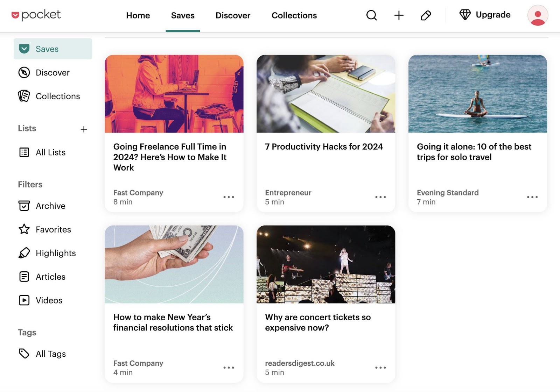
Task: Click the paddleboard yoga thumbnail image
Action: pos(477,94)
